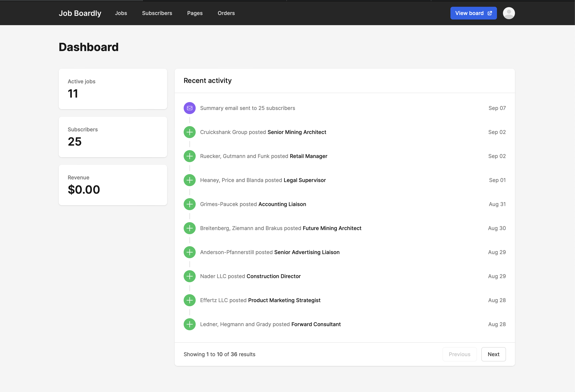This screenshot has height=392, width=575.
Task: Click the Job Boardly logo link
Action: pos(80,13)
